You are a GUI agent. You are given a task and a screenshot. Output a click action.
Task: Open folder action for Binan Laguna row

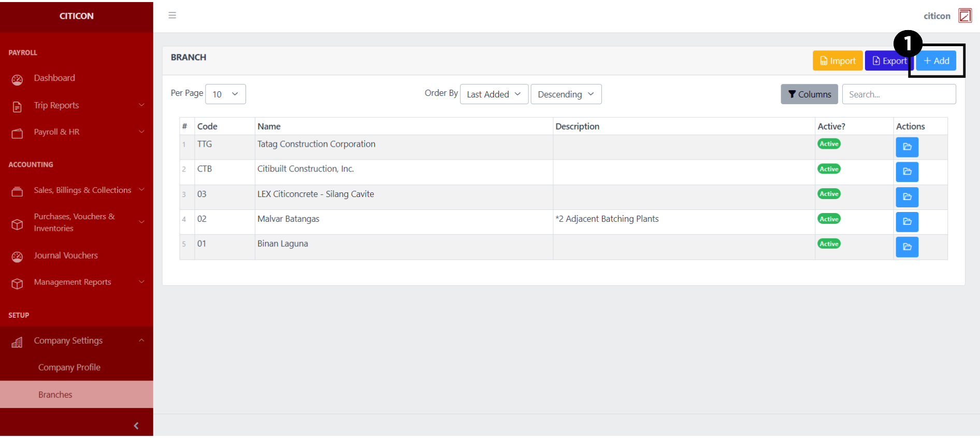(906, 247)
